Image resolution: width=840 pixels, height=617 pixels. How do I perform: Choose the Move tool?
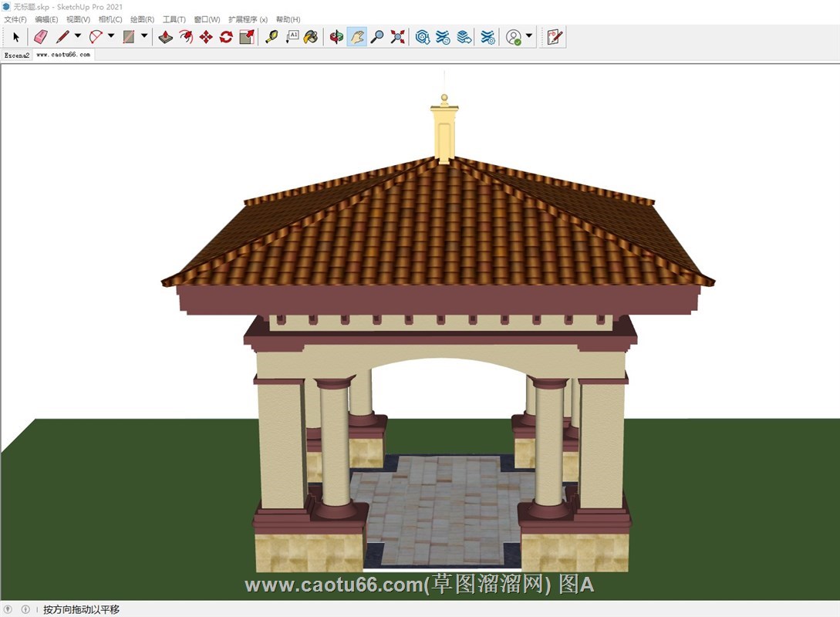[x=206, y=36]
